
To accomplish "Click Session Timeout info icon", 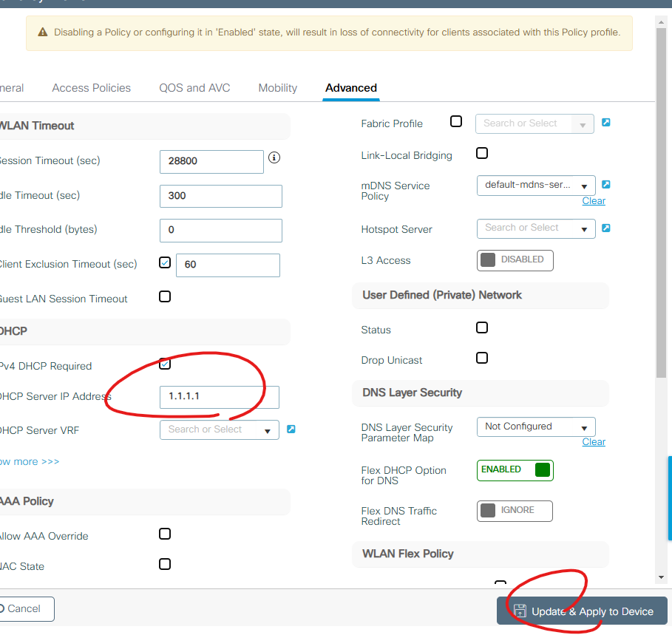I will [x=274, y=157].
